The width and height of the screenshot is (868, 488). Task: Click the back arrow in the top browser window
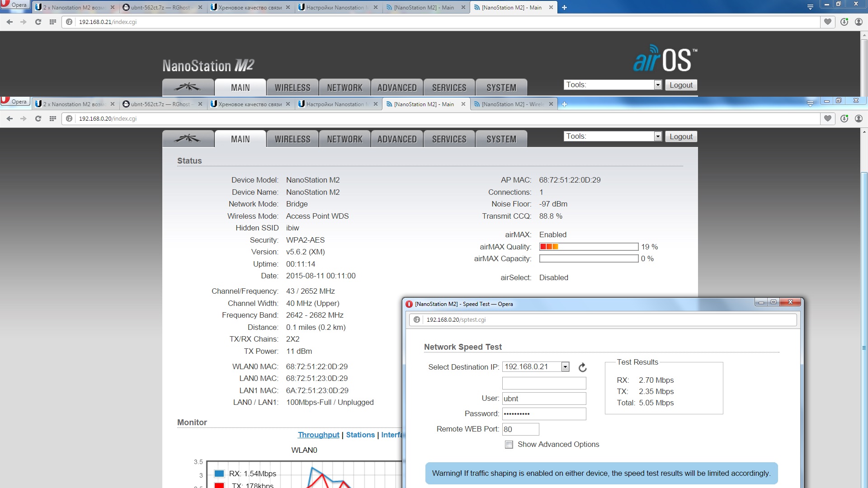(9, 22)
